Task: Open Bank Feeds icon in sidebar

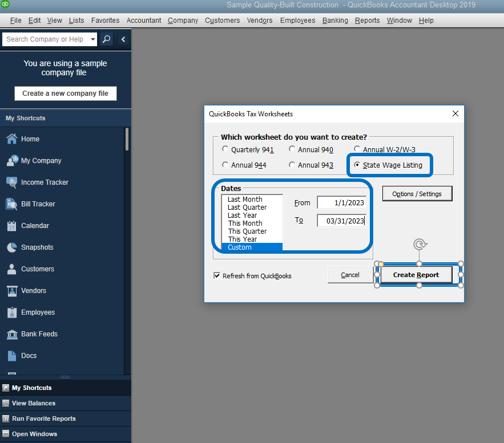Action: point(12,334)
